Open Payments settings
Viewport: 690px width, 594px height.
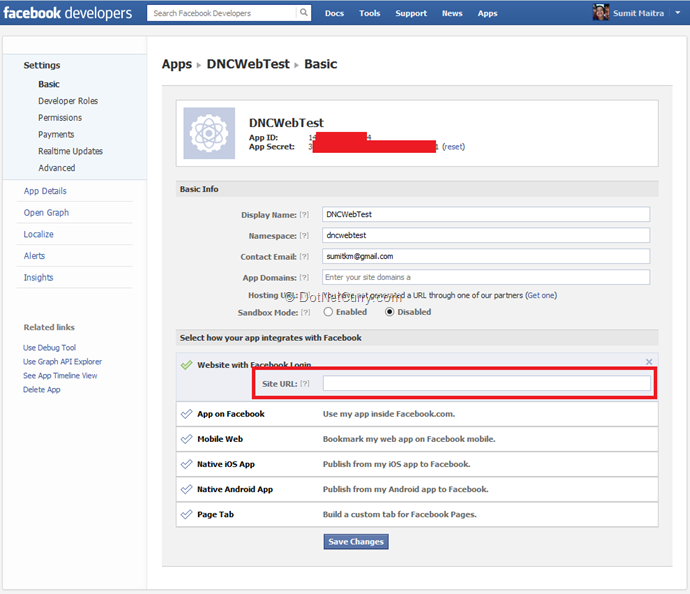coord(56,134)
